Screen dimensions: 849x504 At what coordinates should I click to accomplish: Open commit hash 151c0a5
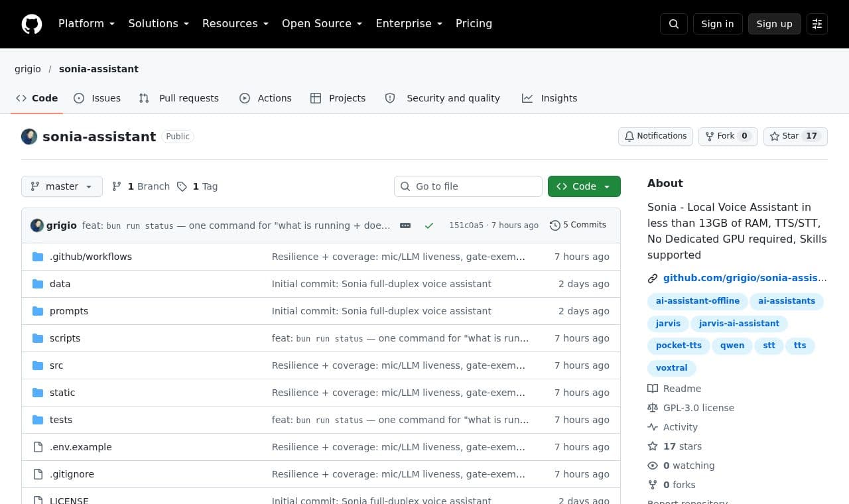(466, 225)
